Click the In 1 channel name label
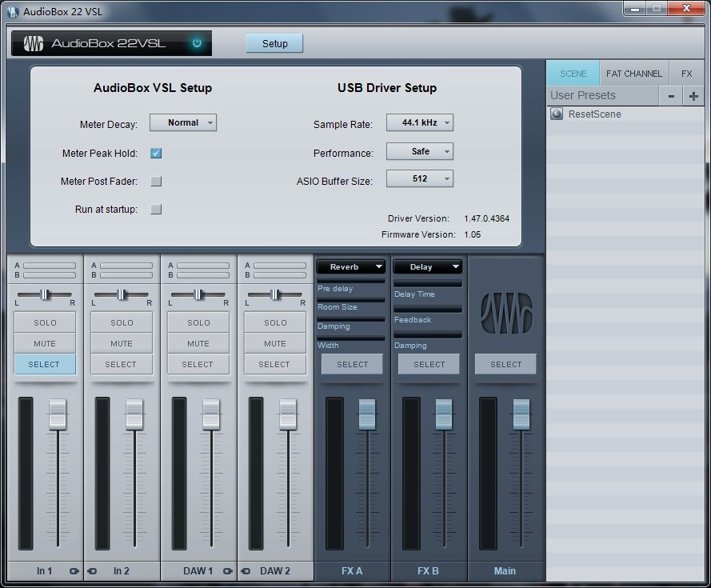This screenshot has height=588, width=711. 45,570
